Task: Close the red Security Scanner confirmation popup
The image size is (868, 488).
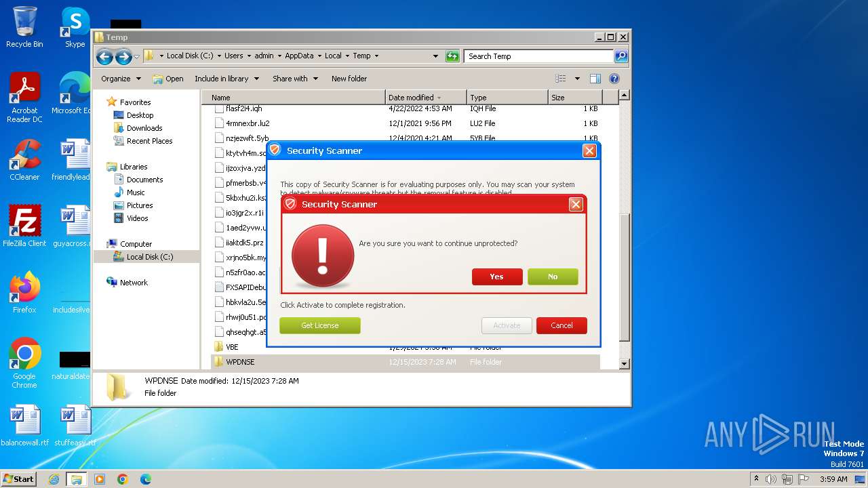Action: [576, 204]
